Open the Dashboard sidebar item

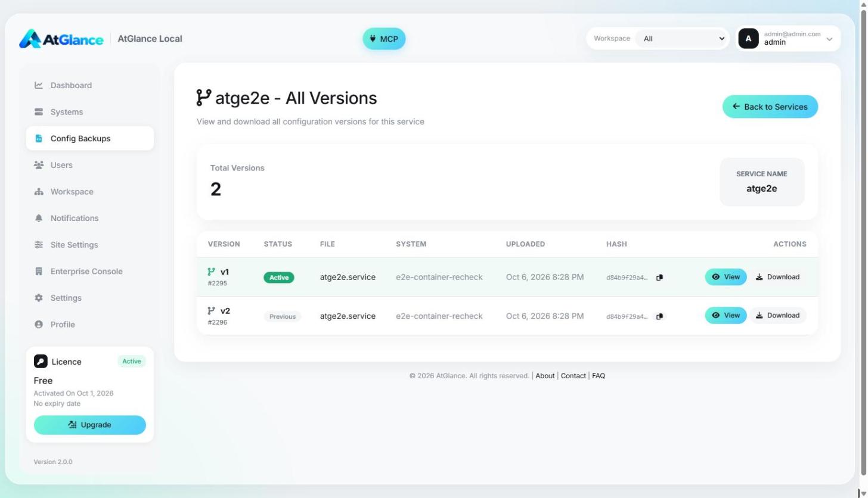click(89, 85)
